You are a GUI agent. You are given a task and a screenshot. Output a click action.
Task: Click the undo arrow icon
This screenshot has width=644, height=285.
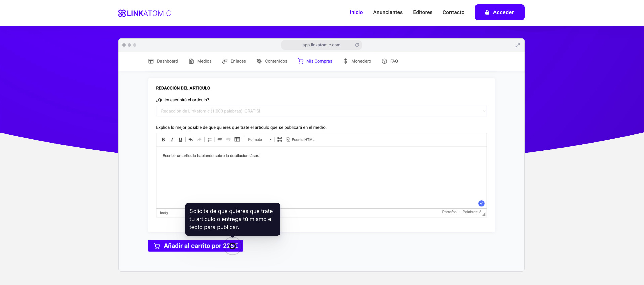coord(191,140)
